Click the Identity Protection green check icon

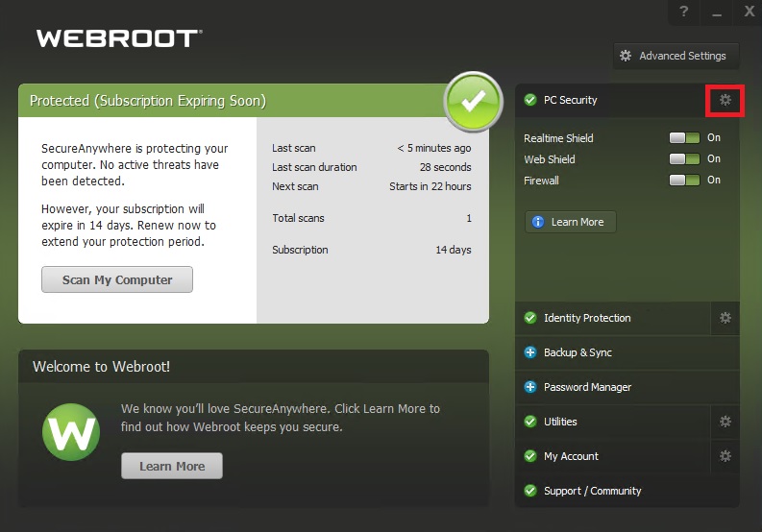coord(530,318)
